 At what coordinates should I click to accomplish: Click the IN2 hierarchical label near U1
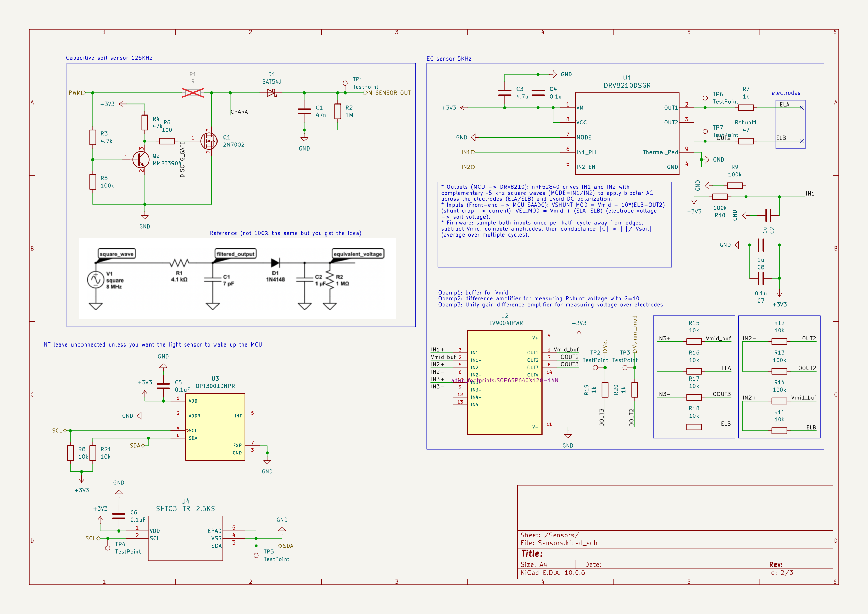[x=468, y=167]
